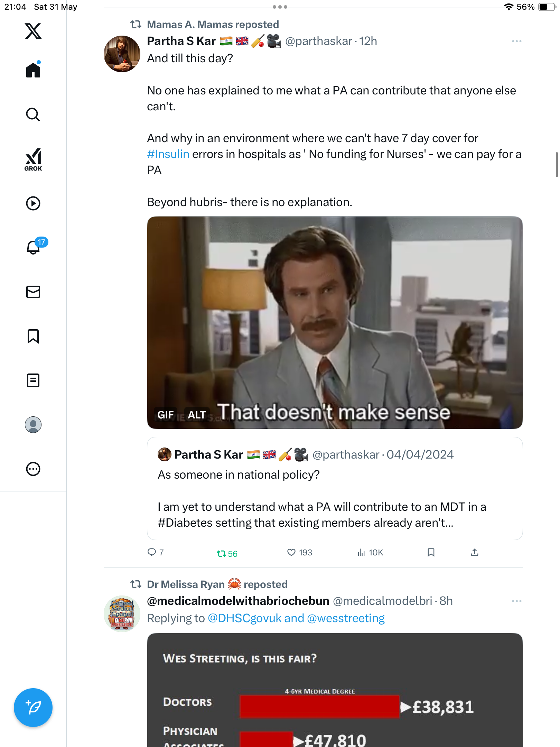
Task: Open the Home feed icon
Action: point(33,70)
